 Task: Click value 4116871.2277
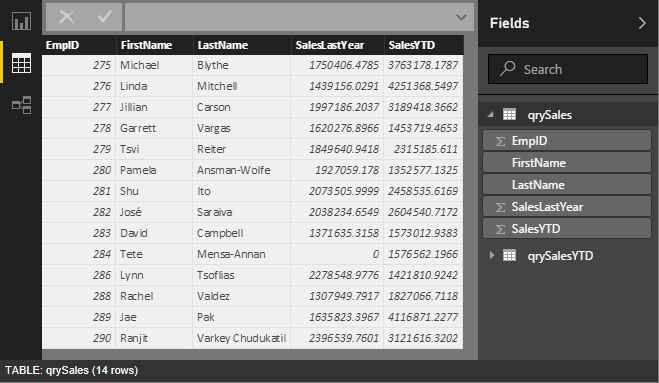(423, 317)
